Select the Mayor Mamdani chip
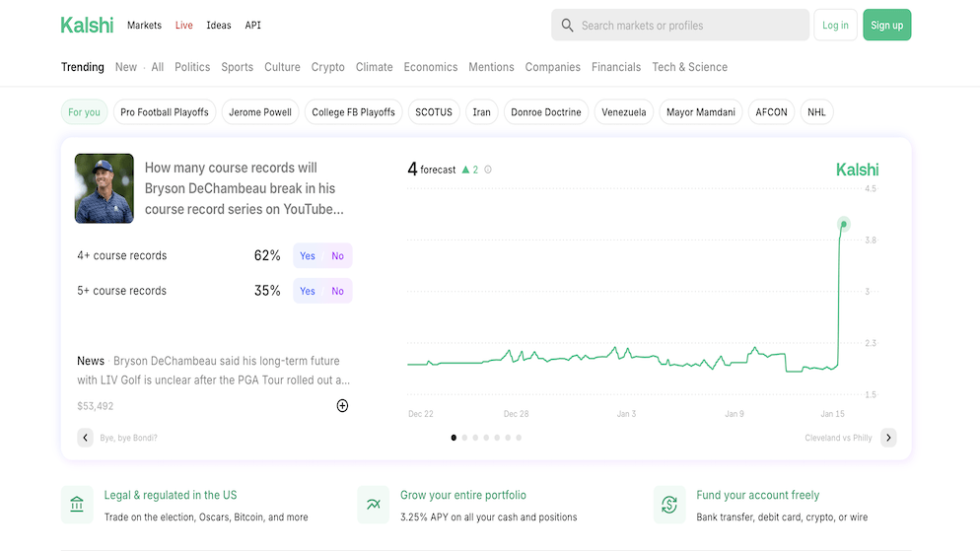The height and width of the screenshot is (551, 980). pos(701,111)
